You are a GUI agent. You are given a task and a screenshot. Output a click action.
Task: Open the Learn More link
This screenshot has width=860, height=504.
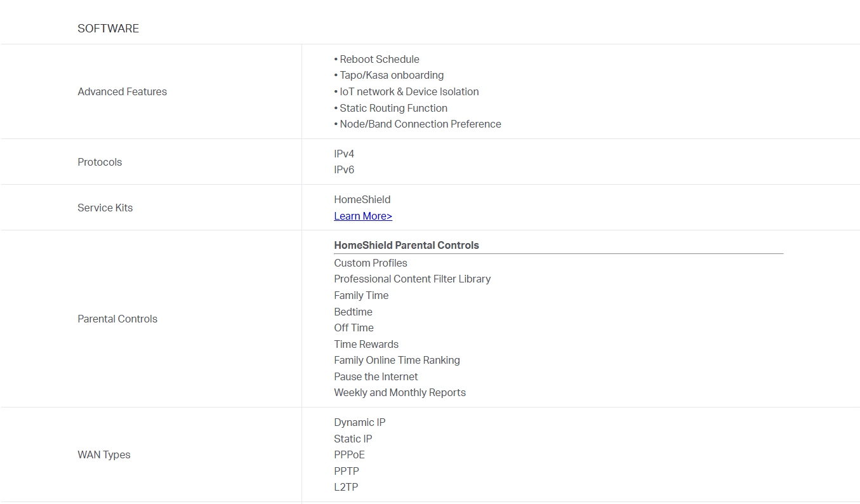363,216
